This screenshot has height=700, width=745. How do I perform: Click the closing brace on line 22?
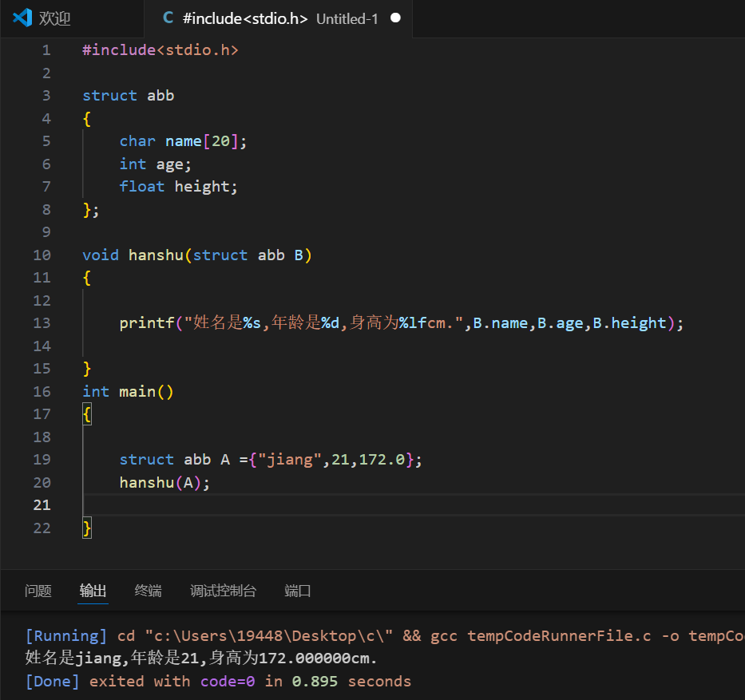click(x=86, y=528)
